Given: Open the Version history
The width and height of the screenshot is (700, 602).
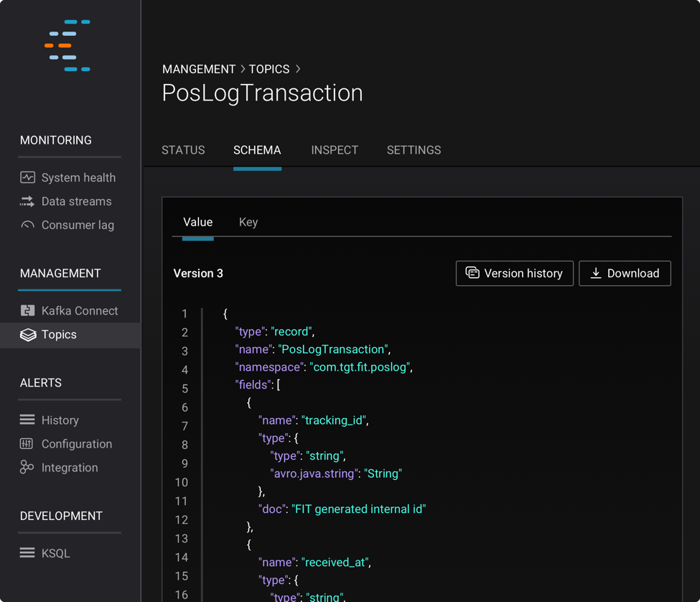Looking at the screenshot, I should [514, 273].
